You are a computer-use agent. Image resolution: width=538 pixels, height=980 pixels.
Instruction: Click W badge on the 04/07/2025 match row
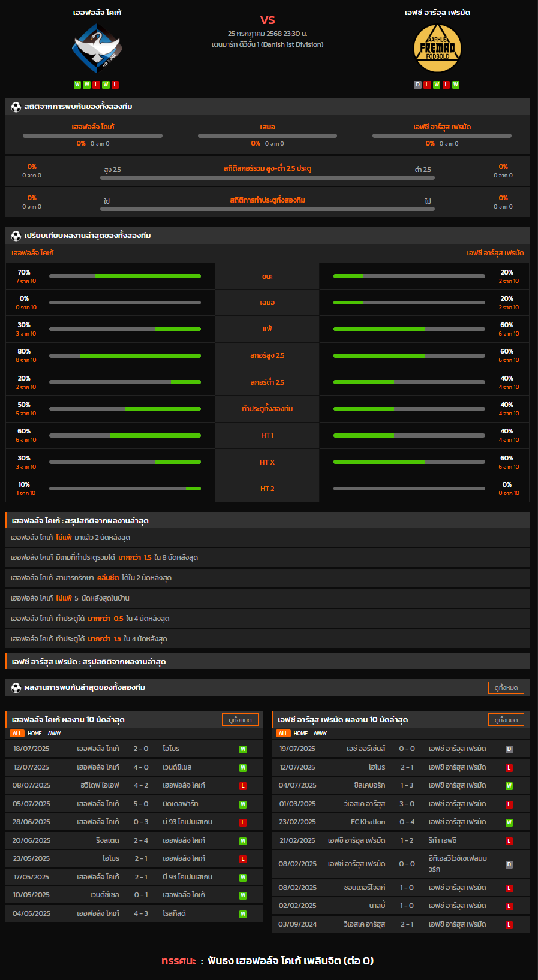509,786
